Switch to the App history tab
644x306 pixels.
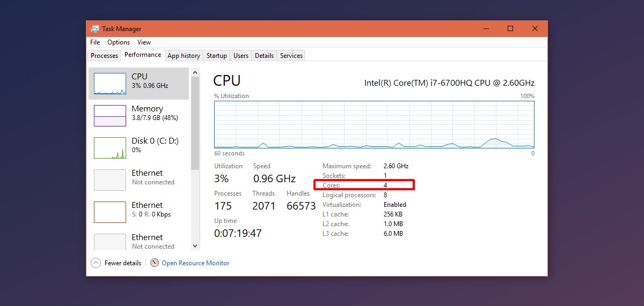[x=184, y=56]
